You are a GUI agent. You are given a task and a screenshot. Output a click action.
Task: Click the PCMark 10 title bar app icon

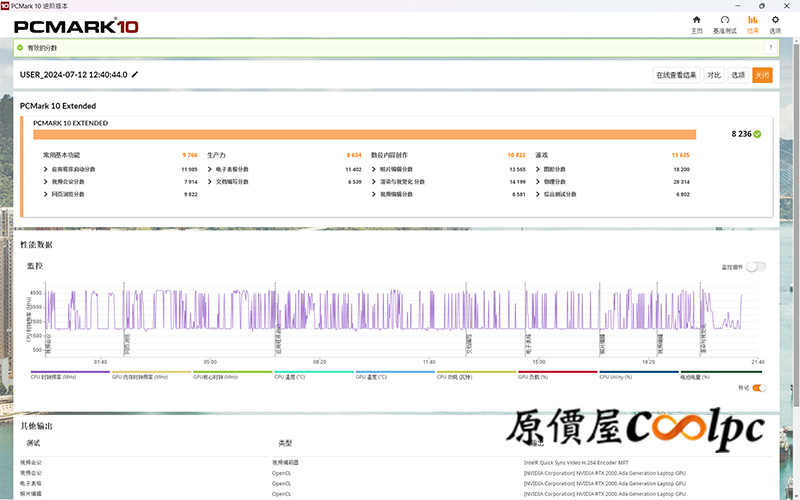[5, 6]
